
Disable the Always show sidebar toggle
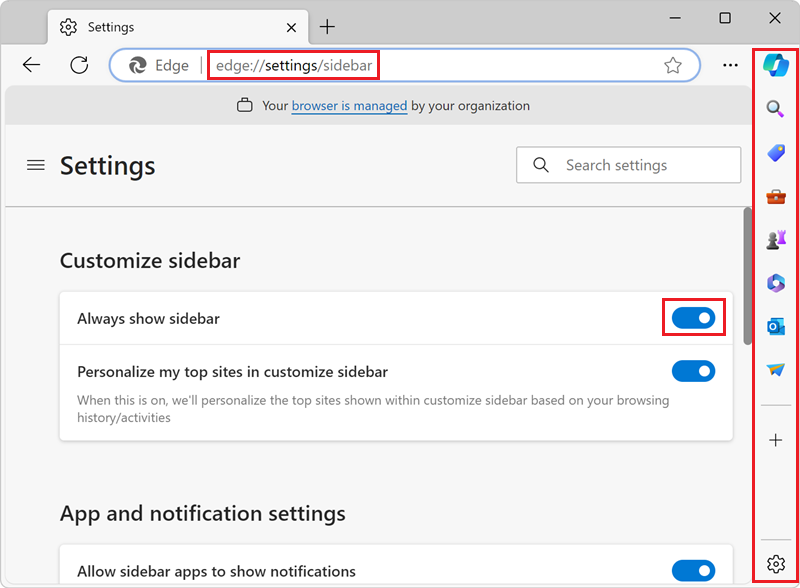(x=694, y=316)
